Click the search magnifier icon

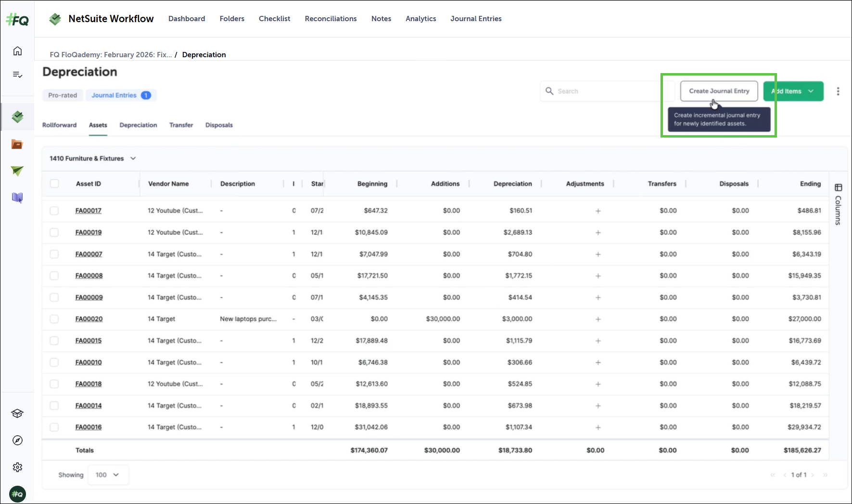(x=549, y=91)
